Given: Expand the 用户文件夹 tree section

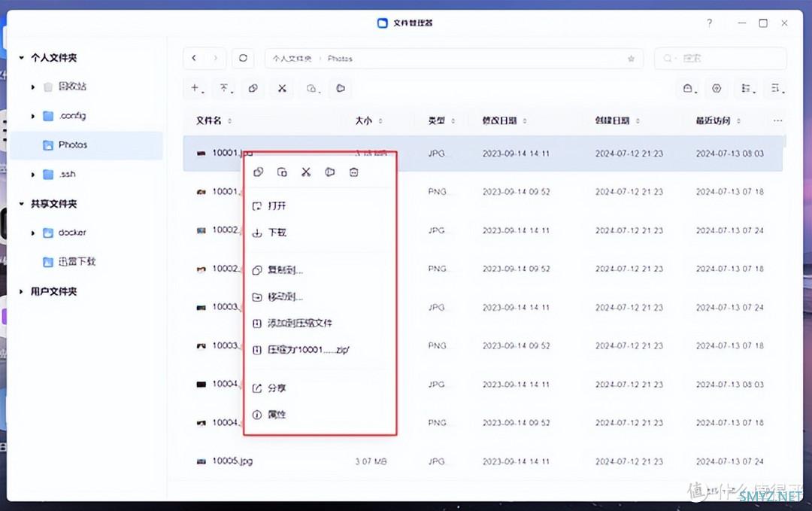Looking at the screenshot, I should [x=21, y=292].
